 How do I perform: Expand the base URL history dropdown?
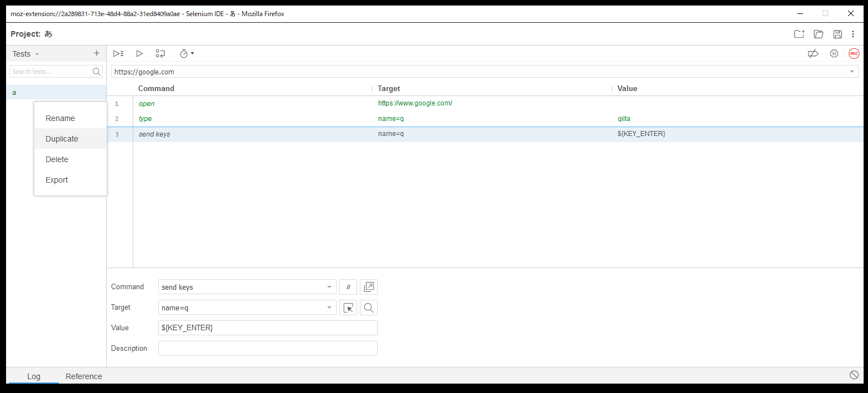click(852, 72)
